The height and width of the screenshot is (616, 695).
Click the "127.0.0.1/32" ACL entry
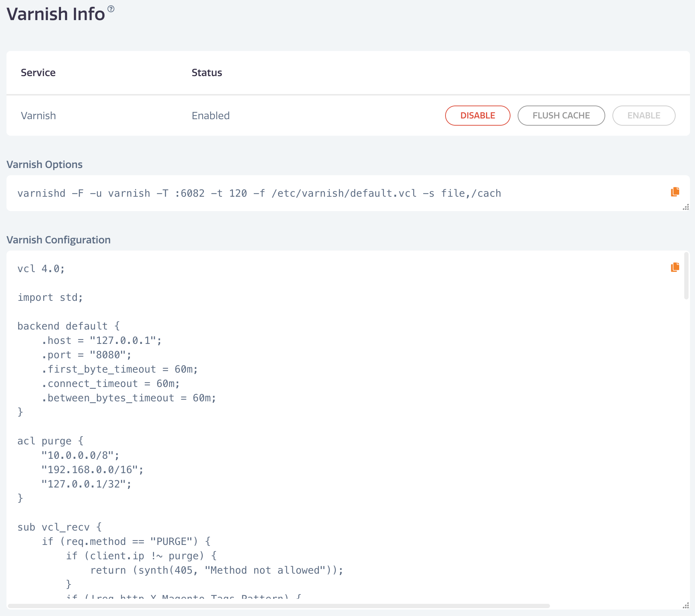[87, 484]
